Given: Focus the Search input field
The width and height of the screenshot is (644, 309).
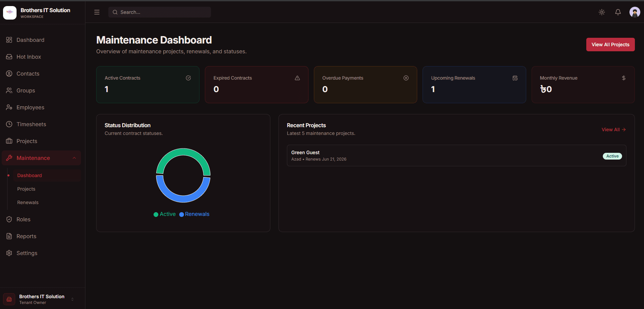Looking at the screenshot, I should pyautogui.click(x=160, y=12).
